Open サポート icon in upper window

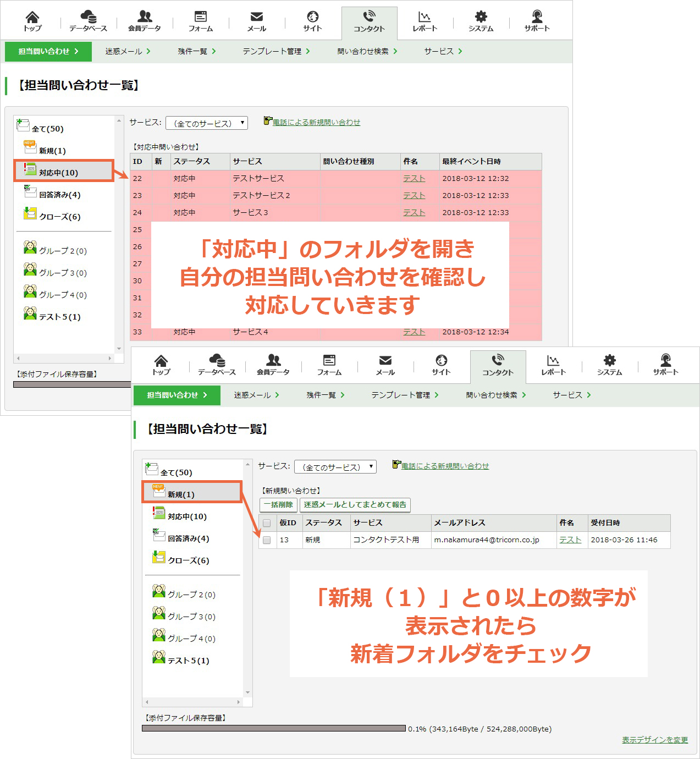537,21
